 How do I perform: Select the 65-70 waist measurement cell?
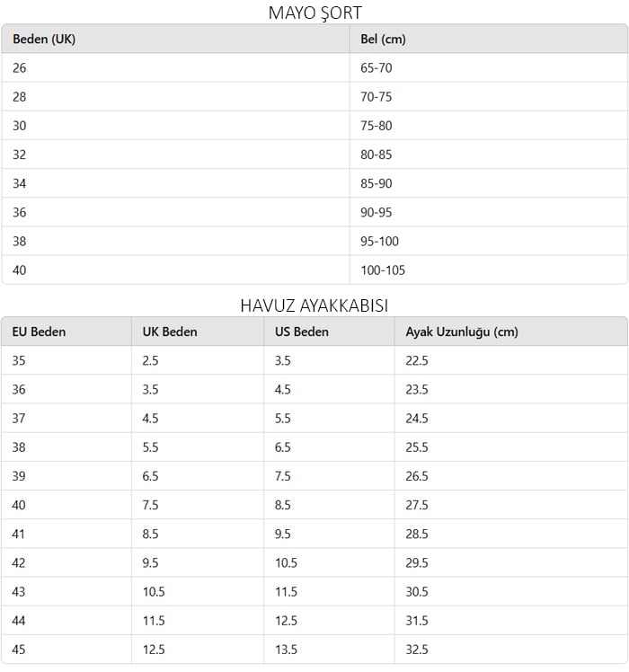[x=377, y=68]
